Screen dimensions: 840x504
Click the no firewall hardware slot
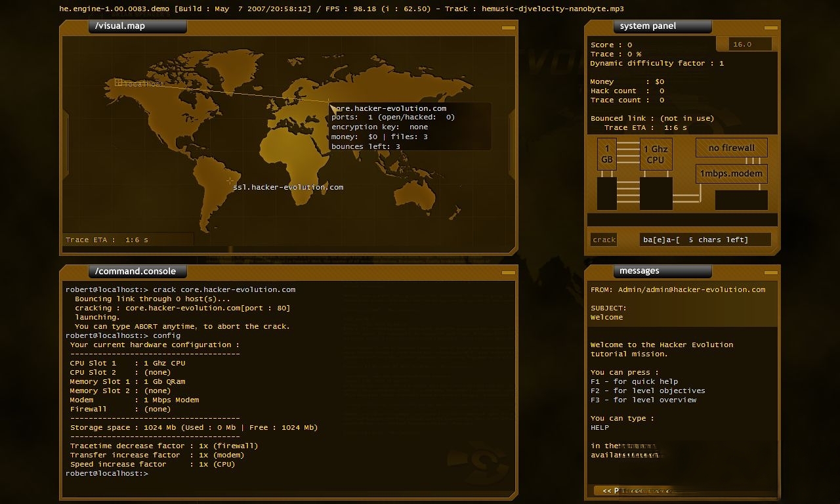point(731,148)
